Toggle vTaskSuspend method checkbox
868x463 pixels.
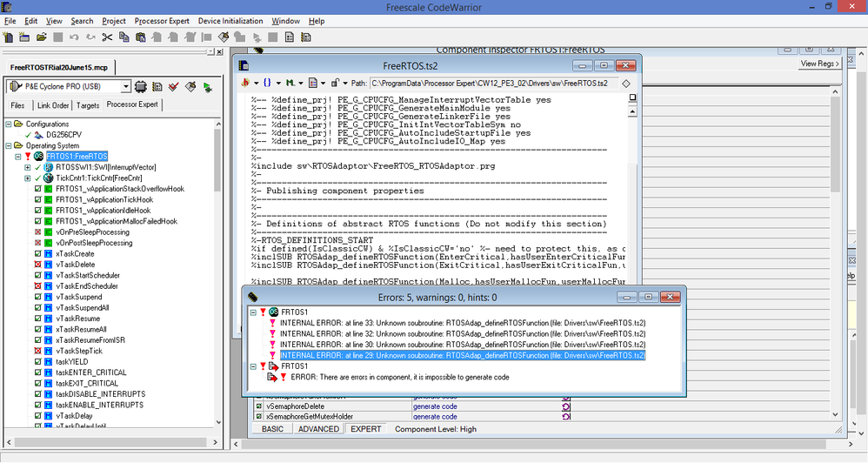pos(37,297)
